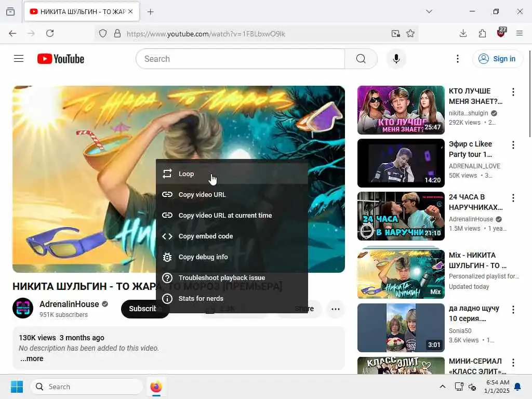Image resolution: width=532 pixels, height=399 pixels.
Task: Open Эфир с Likee Party tour thumbnail
Action: tap(401, 163)
